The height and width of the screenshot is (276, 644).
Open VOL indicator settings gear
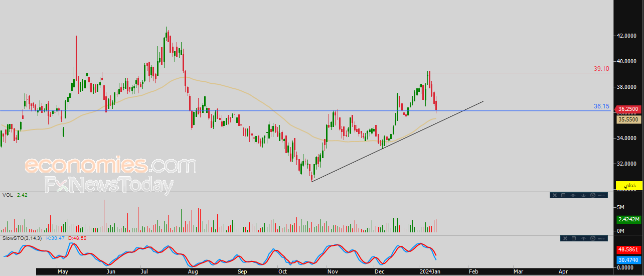click(593, 195)
